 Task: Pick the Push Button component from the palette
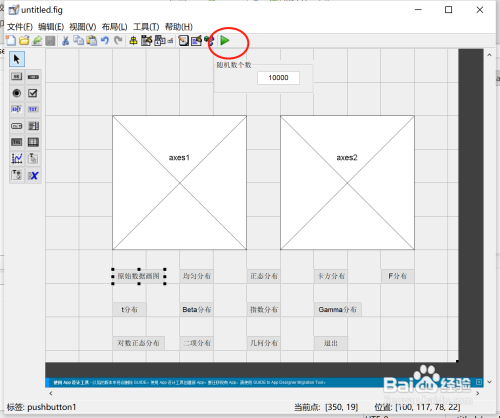point(17,77)
